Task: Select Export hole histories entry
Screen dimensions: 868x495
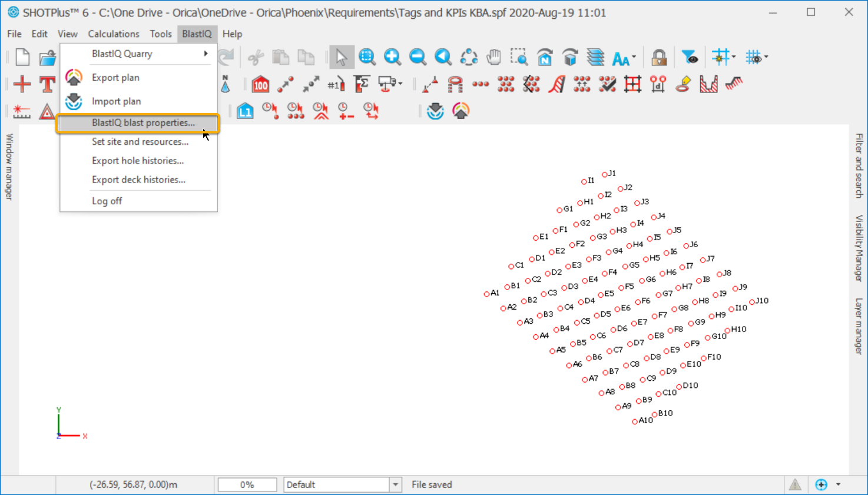Action: pos(139,160)
